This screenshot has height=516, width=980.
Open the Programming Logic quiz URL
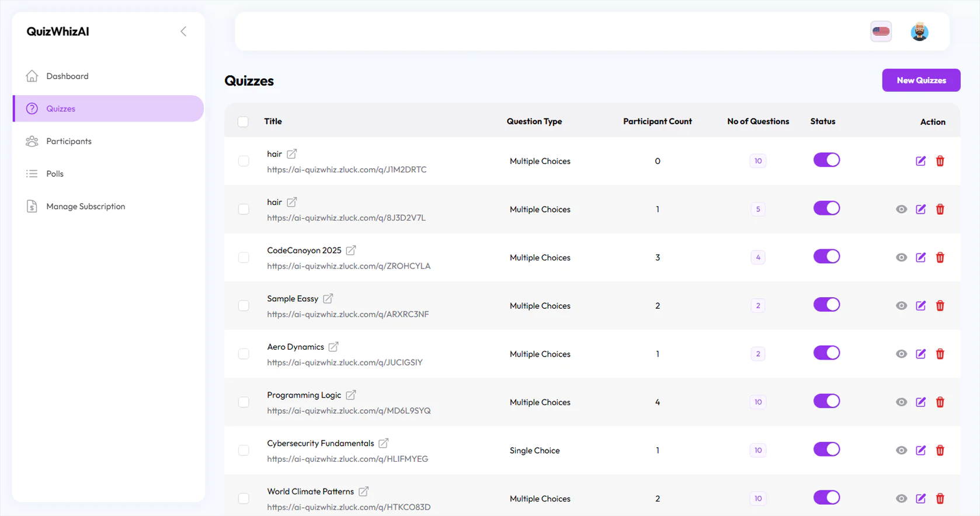pyautogui.click(x=349, y=411)
